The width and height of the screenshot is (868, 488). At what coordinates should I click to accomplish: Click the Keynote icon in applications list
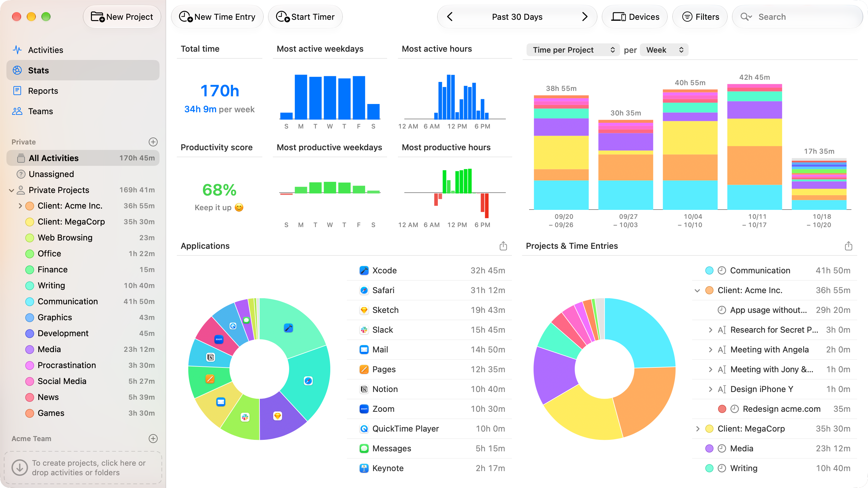pos(364,469)
